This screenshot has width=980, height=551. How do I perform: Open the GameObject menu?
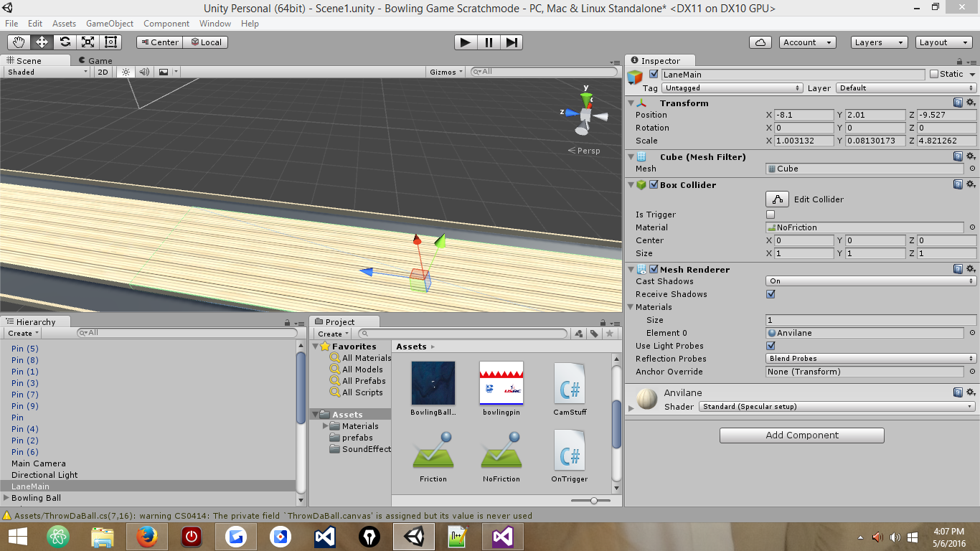point(110,24)
